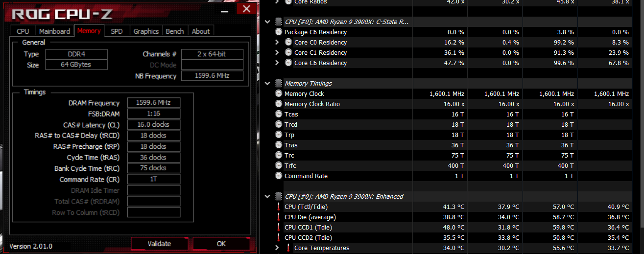
Task: Select the Memory Clock Ratio row label
Action: click(x=312, y=104)
